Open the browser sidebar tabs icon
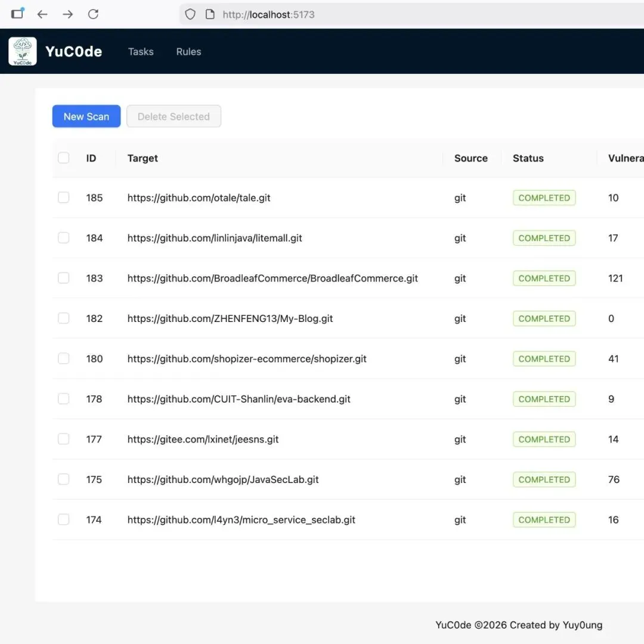 coord(18,13)
